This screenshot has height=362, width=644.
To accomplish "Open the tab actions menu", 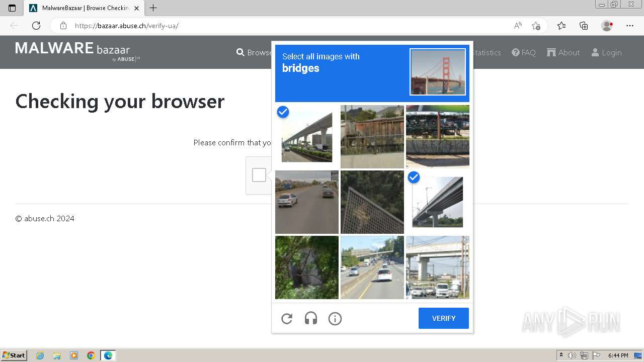I will tap(12, 8).
